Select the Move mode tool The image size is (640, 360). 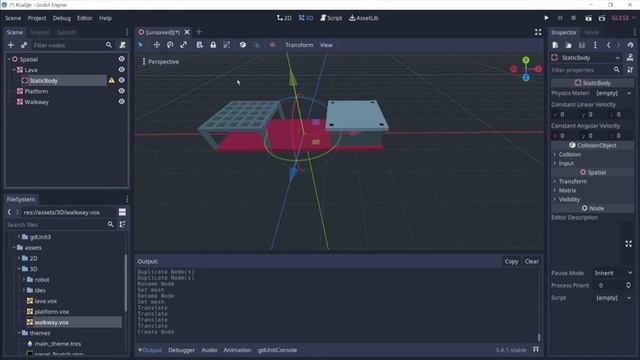click(x=157, y=45)
